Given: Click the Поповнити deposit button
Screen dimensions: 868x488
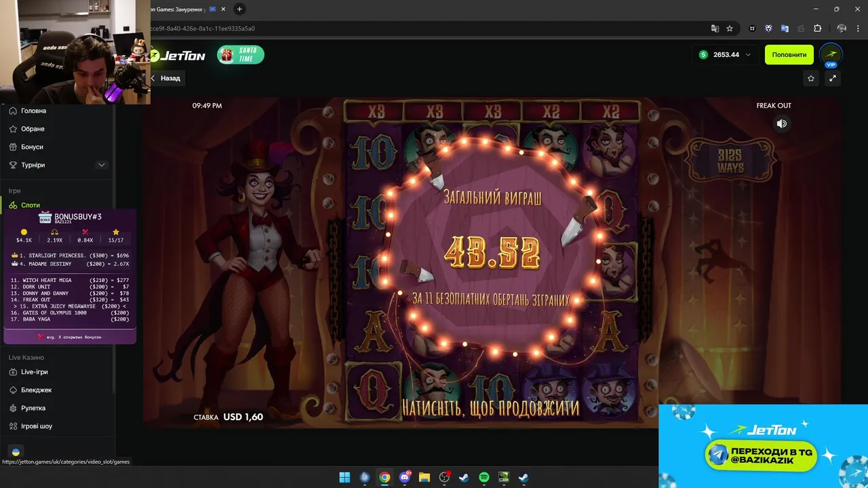Looking at the screenshot, I should tap(789, 55).
